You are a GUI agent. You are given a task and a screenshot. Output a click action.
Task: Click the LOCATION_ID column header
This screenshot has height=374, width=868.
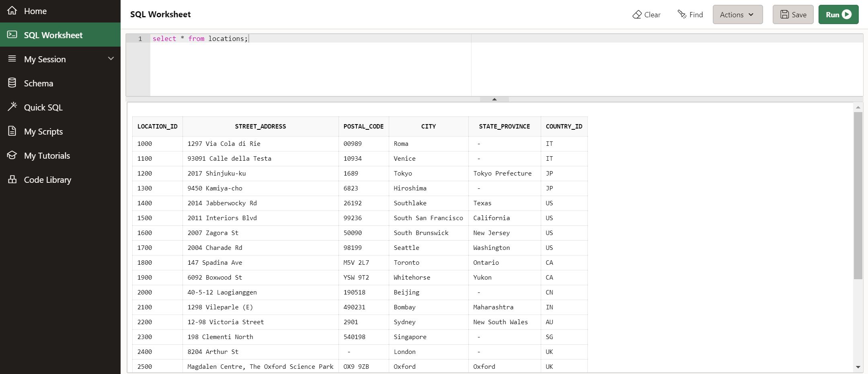(x=157, y=127)
